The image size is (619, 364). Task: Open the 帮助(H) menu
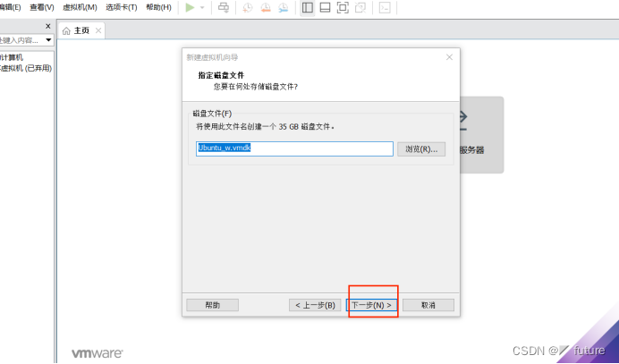(158, 7)
